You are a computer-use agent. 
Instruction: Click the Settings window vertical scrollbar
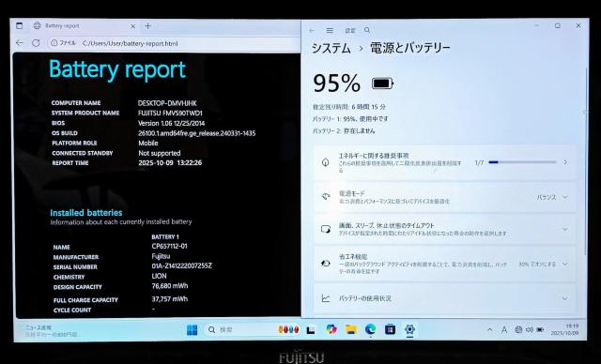click(x=586, y=160)
